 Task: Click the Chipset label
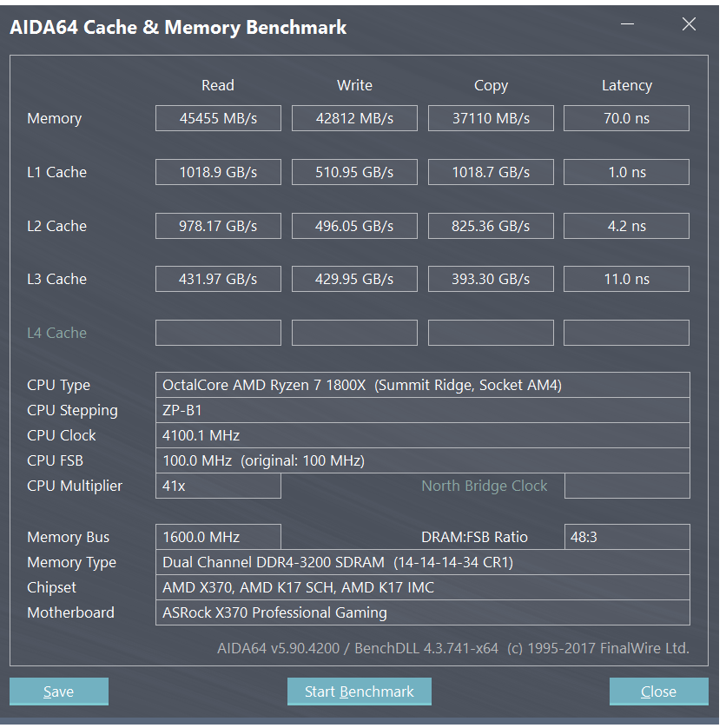[x=51, y=588]
